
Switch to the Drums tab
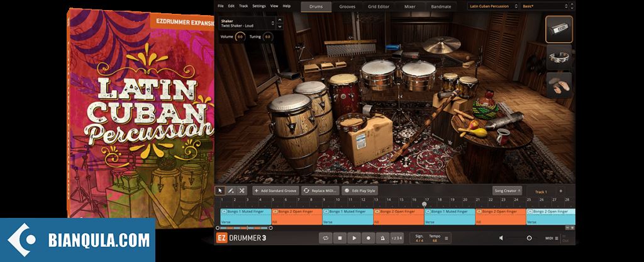[x=316, y=6]
